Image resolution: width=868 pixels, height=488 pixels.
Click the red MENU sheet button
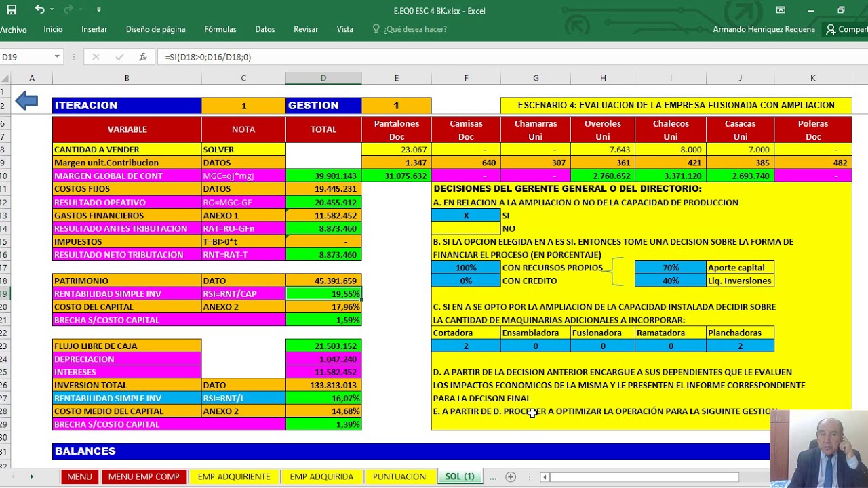[79, 476]
